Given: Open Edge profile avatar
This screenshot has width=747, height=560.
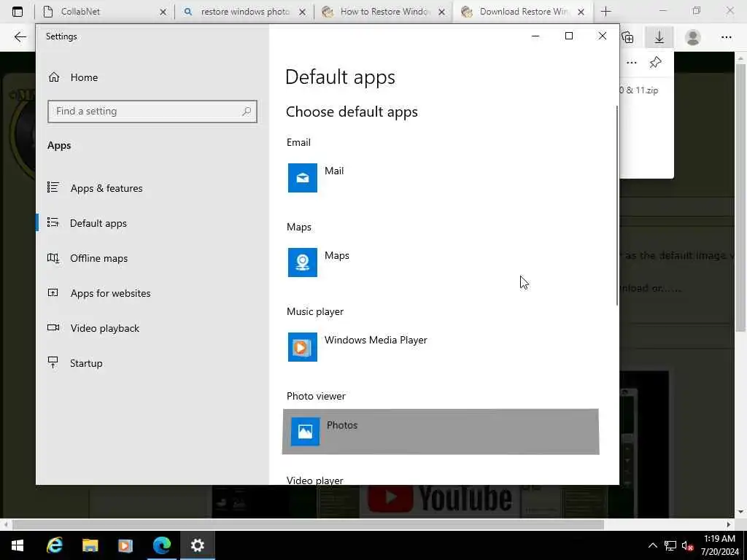Looking at the screenshot, I should tap(693, 37).
